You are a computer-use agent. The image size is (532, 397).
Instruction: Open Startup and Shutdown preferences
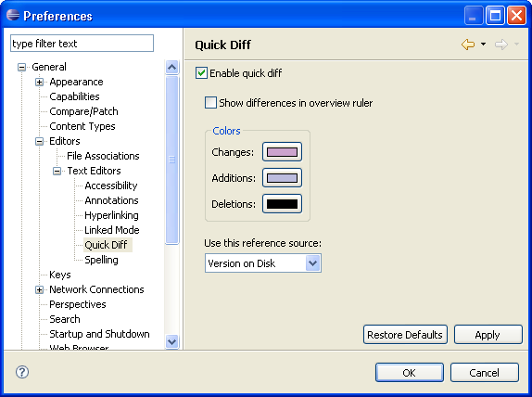99,334
